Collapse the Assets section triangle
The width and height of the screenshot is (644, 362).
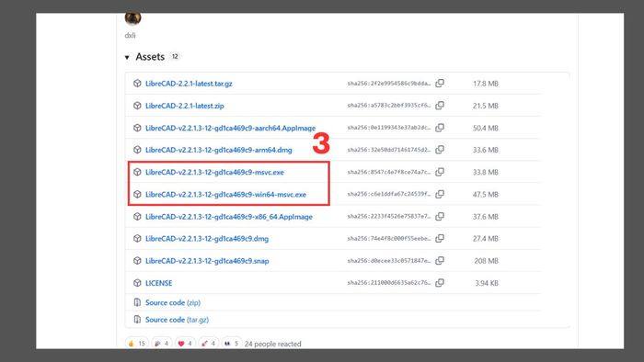(127, 57)
